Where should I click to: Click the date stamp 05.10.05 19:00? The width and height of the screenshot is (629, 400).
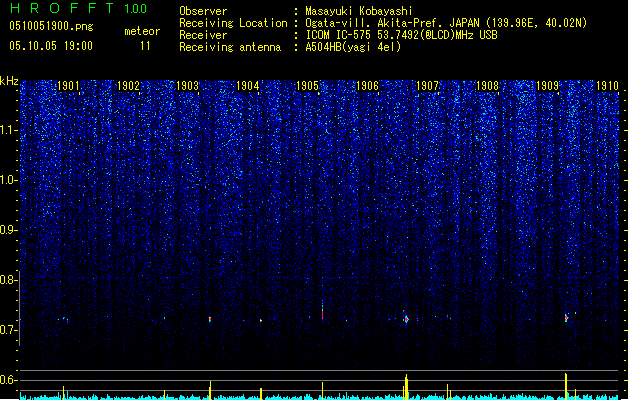pos(51,46)
